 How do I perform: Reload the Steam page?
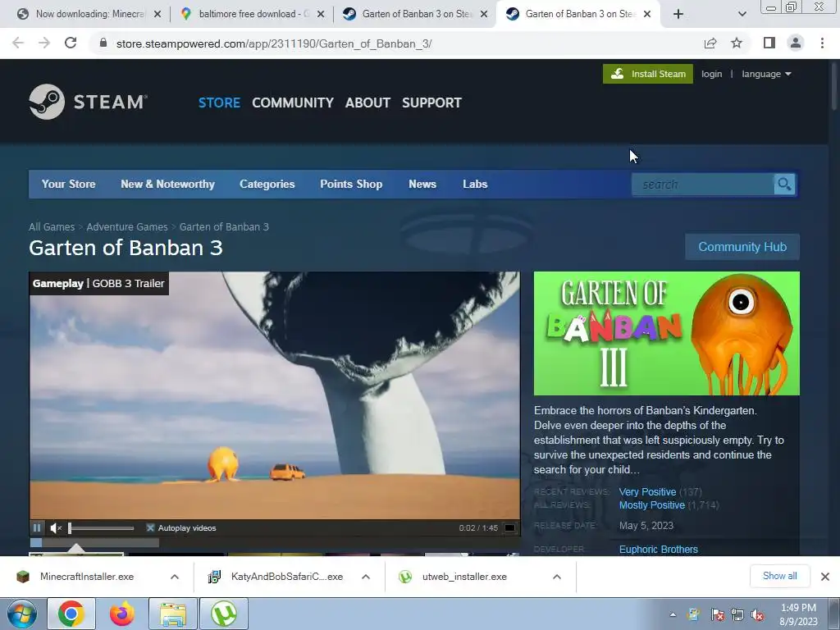(71, 43)
